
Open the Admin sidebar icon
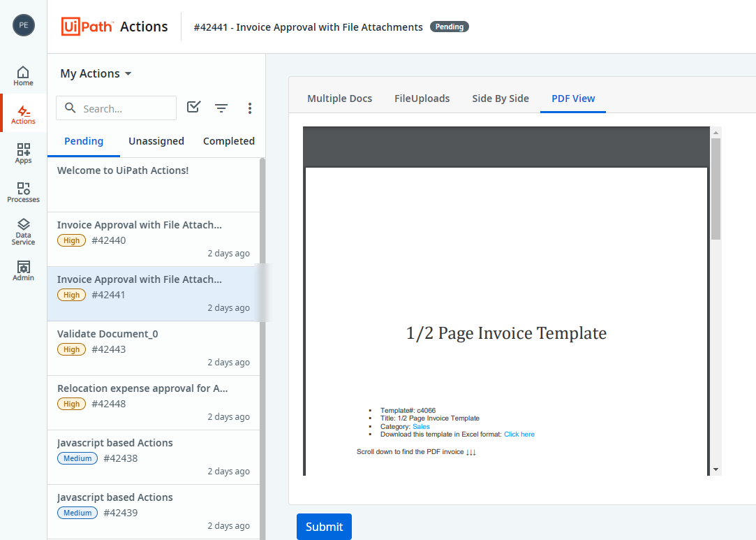[23, 270]
